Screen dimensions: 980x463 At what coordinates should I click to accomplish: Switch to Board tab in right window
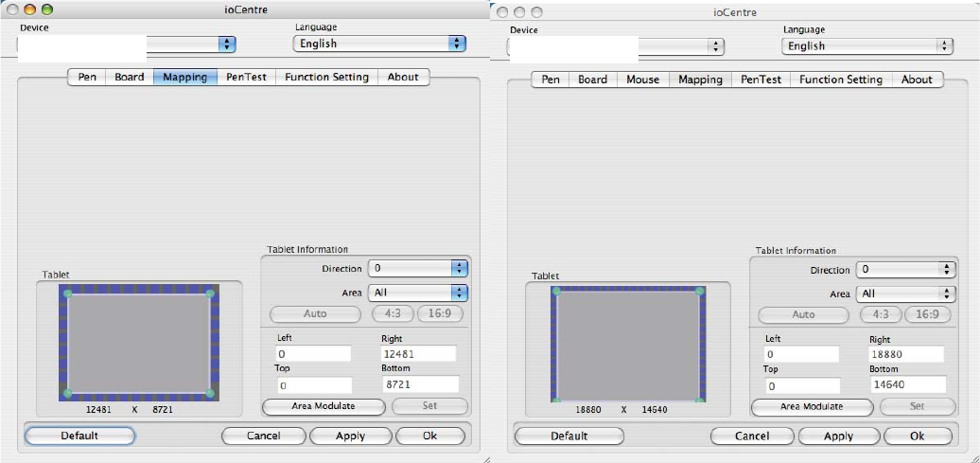coord(592,80)
